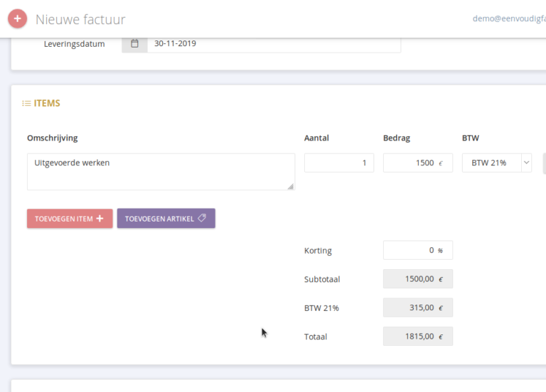Screen dimensions: 546x392
Task: Click the red plus circle icon
Action: click(x=18, y=19)
